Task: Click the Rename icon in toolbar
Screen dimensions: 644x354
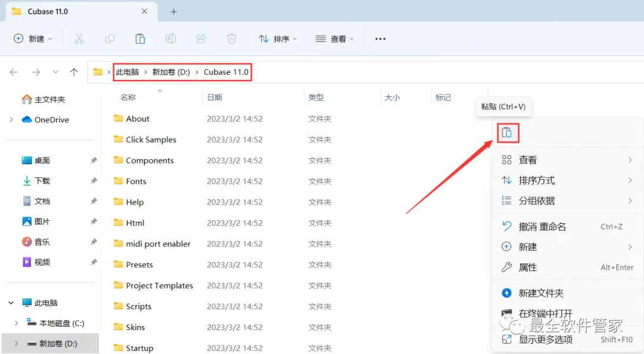Action: (171, 39)
